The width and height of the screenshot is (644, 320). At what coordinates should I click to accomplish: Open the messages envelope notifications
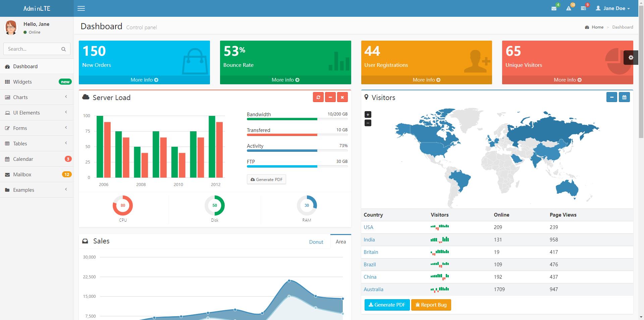[554, 8]
